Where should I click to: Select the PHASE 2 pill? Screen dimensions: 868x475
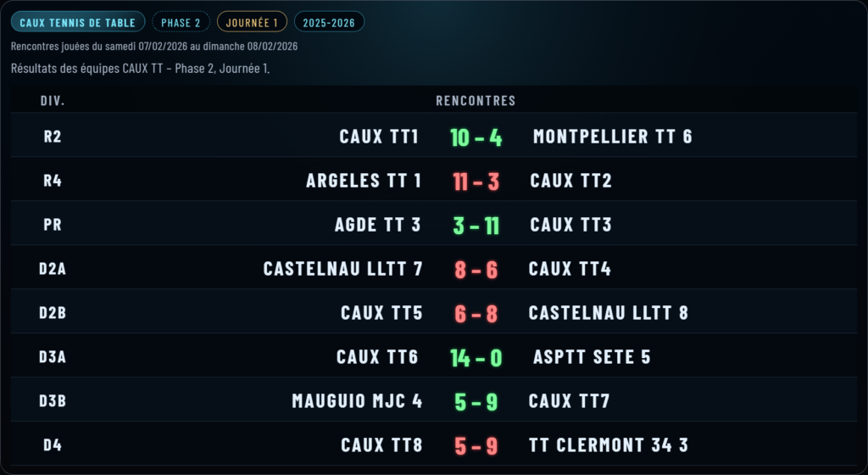[x=181, y=22]
